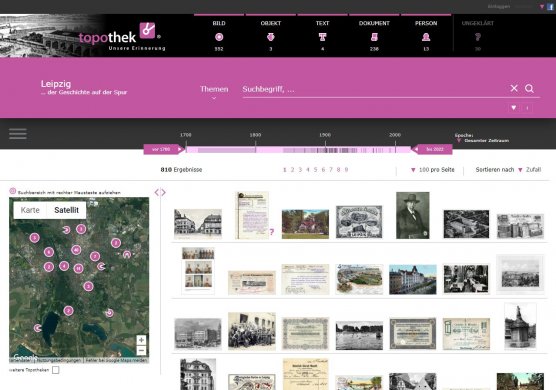This screenshot has width=556, height=390.
Task: Click the bis 2022 timeline handle
Action: pyautogui.click(x=432, y=149)
